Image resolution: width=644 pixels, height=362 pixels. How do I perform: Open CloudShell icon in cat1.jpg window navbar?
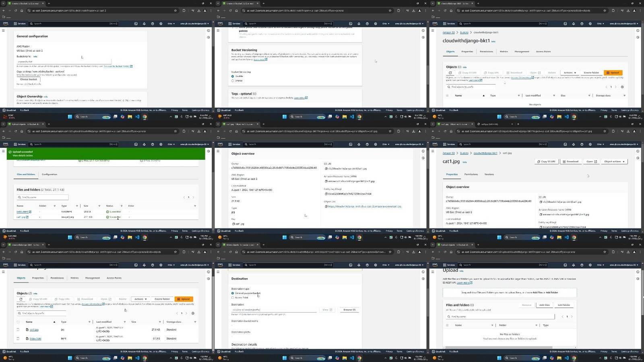click(565, 144)
